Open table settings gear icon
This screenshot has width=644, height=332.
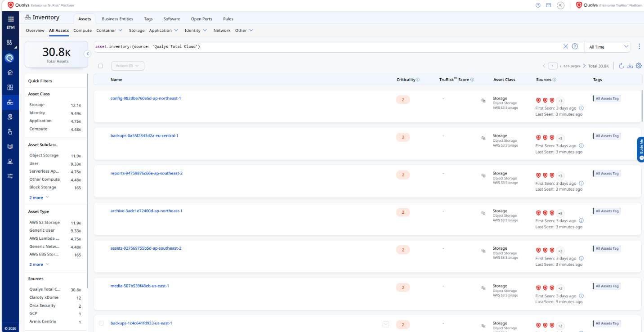[639, 66]
